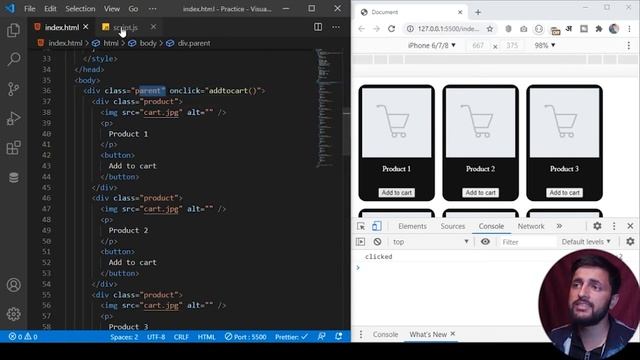
Task: Click the editor minimap
Action: tap(329, 108)
